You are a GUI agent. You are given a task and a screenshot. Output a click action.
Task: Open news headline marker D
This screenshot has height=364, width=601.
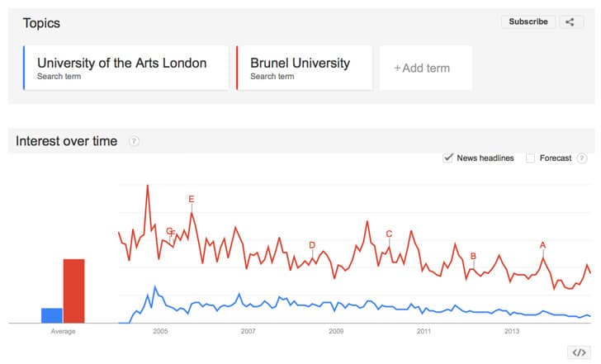click(312, 245)
